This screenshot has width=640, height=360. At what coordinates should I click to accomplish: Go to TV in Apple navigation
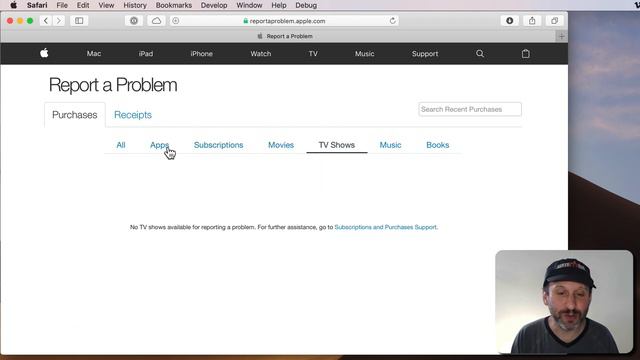(313, 53)
